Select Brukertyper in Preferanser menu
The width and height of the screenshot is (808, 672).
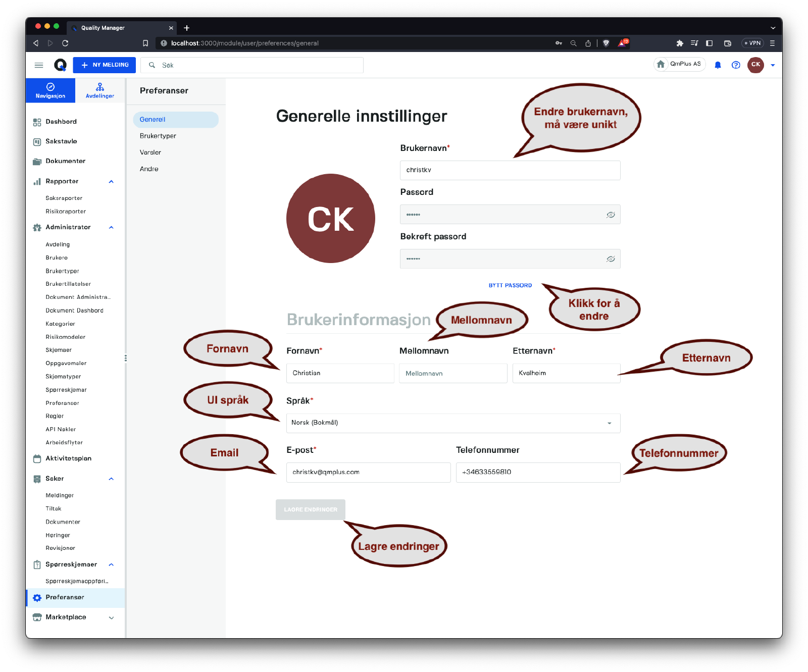click(158, 136)
